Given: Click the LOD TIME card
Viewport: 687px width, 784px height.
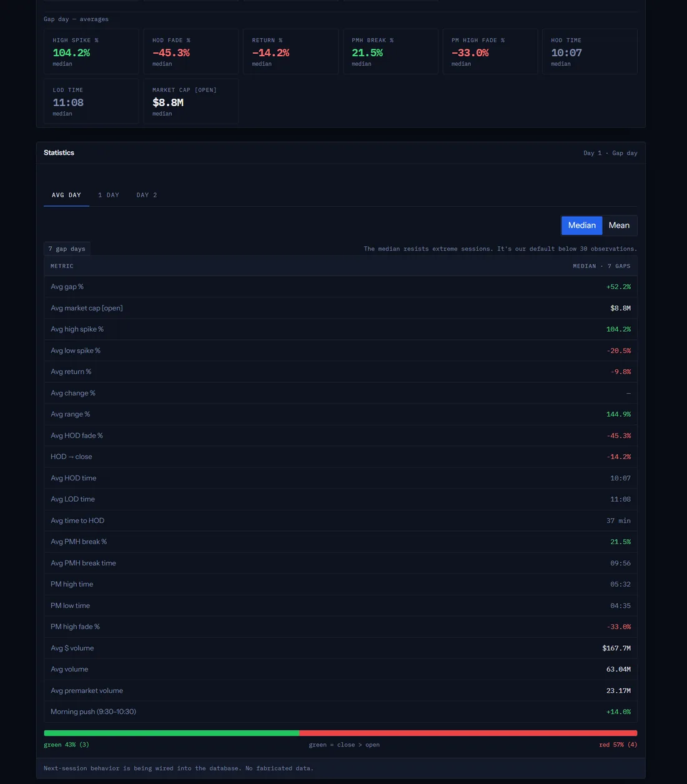Looking at the screenshot, I should tap(91, 101).
